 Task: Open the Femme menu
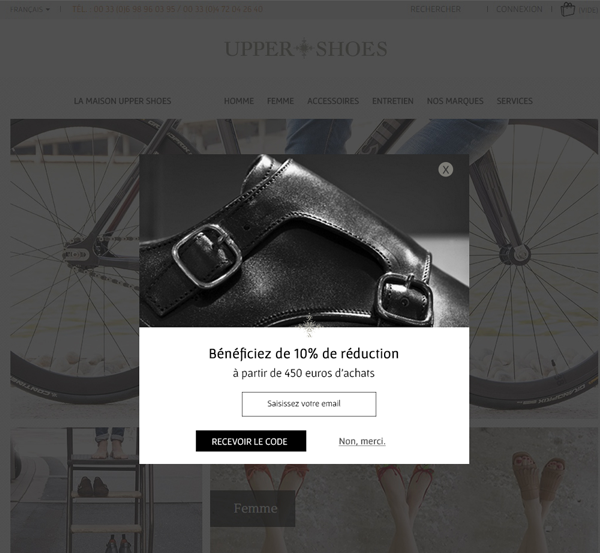pos(280,101)
